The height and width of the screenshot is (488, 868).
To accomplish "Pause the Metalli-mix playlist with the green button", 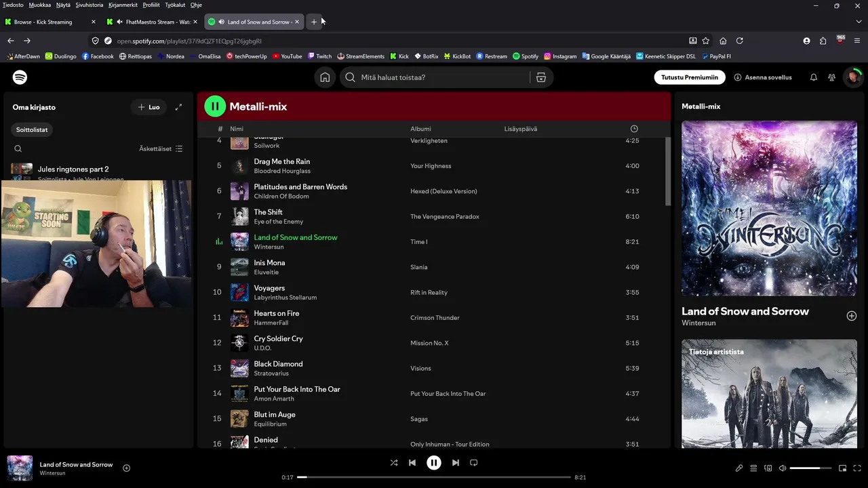I will 215,106.
